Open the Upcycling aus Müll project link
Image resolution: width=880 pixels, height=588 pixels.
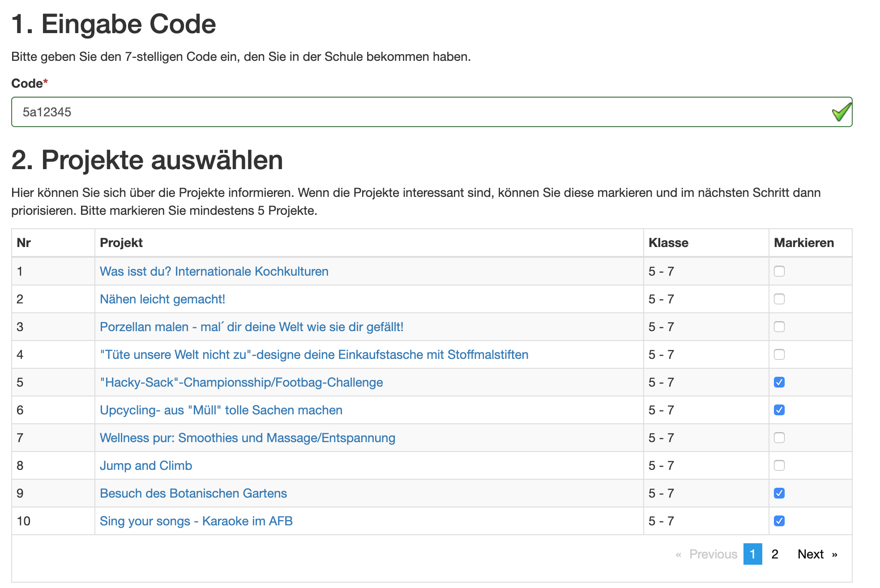pos(221,410)
